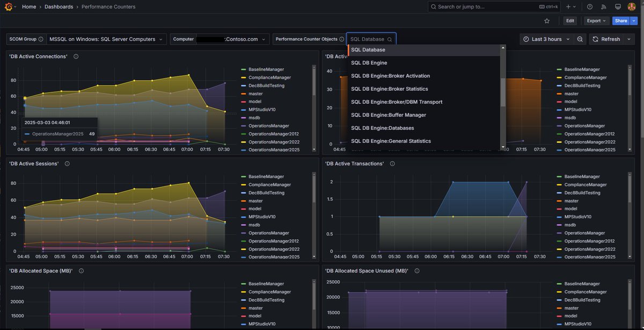The image size is (644, 330).
Task: Open 'DB Active Connections' panel title menu
Action: (39, 56)
